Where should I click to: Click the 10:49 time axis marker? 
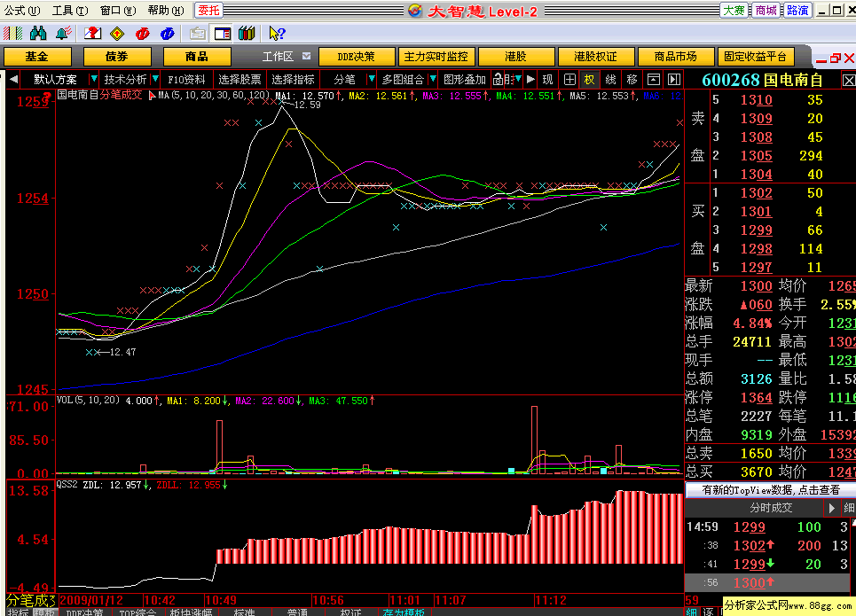click(221, 600)
